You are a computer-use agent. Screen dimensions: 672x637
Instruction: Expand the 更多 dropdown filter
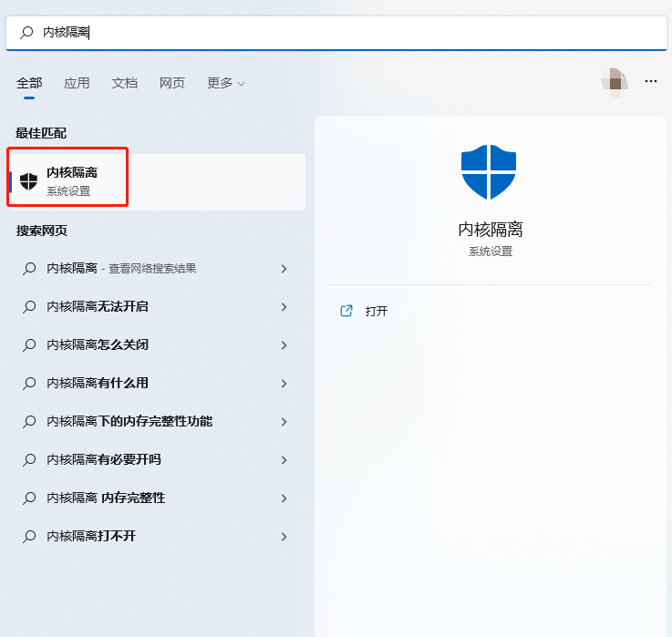pyautogui.click(x=225, y=83)
